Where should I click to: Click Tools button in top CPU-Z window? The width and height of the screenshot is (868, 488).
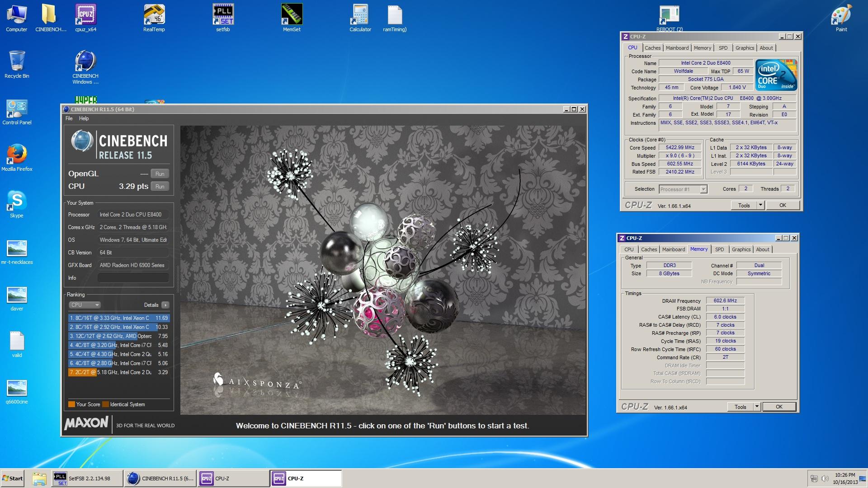(x=744, y=206)
